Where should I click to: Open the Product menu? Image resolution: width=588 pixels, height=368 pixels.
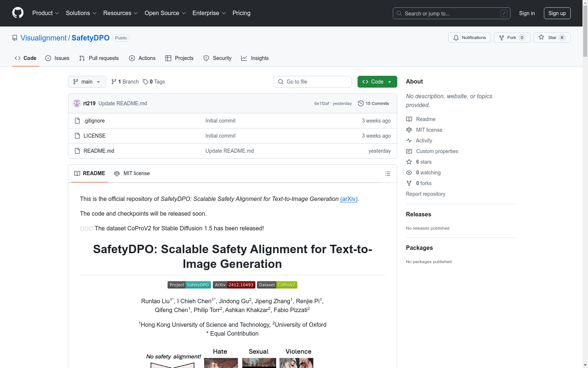[x=46, y=13]
